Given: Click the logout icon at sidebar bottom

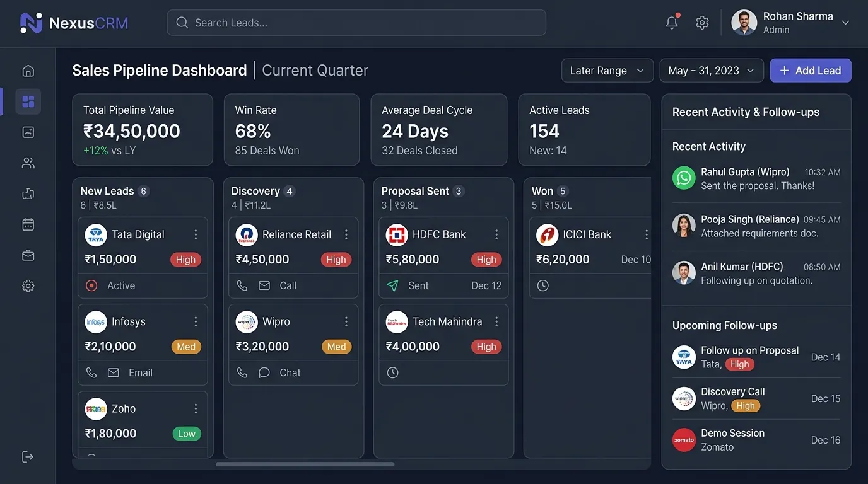Looking at the screenshot, I should 28,457.
